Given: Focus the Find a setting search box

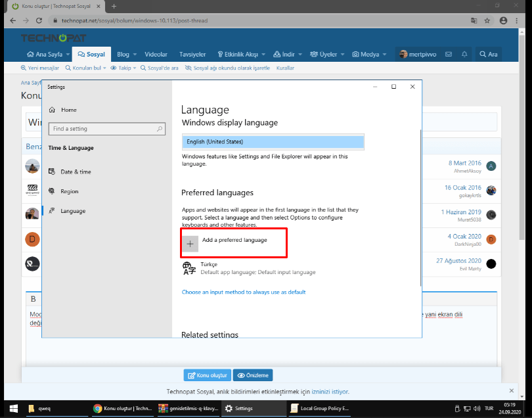Looking at the screenshot, I should 107,129.
